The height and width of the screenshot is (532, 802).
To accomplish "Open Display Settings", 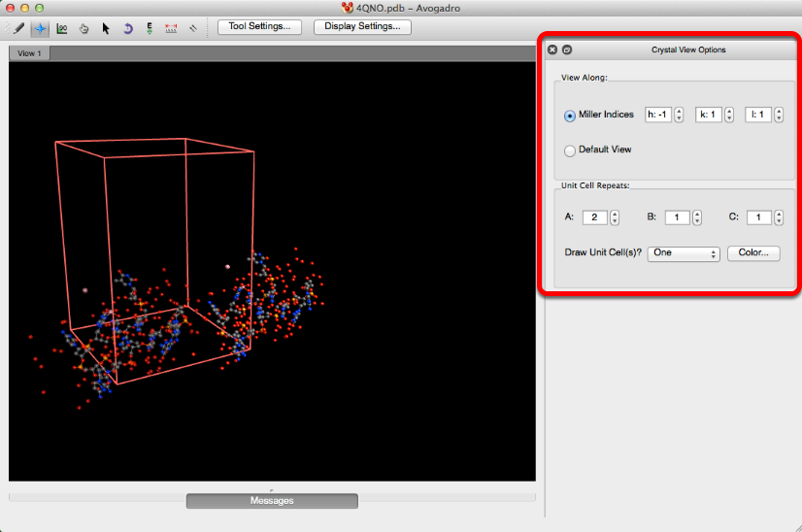I will (x=362, y=27).
